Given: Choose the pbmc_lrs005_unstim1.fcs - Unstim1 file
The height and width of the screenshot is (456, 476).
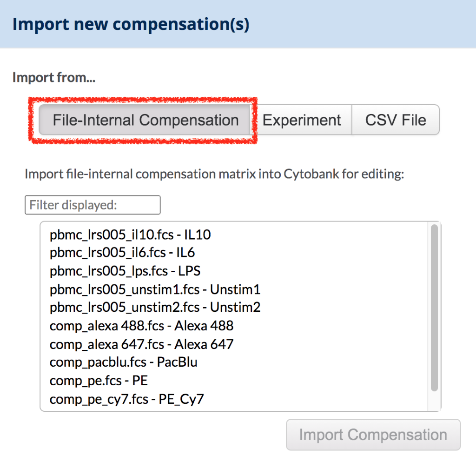Looking at the screenshot, I should click(155, 289).
